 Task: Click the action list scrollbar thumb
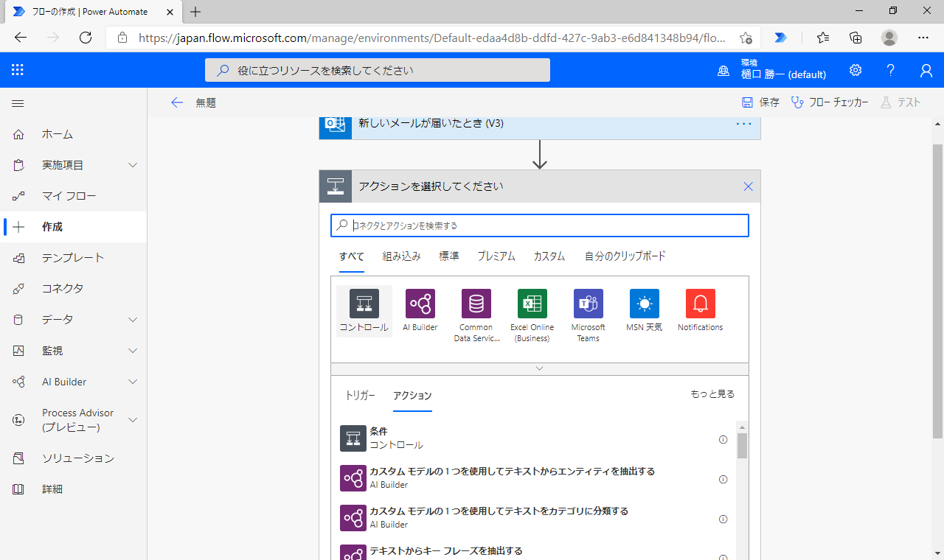742,446
